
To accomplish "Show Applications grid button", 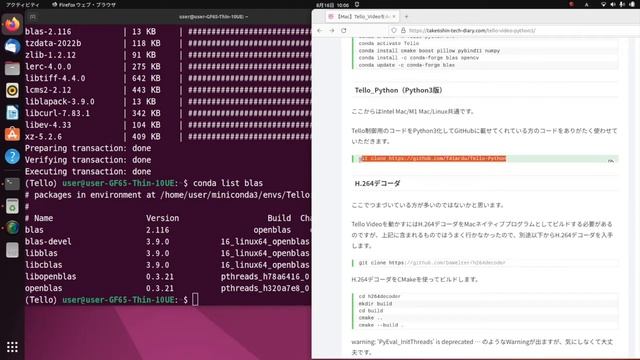I will 12,347.
